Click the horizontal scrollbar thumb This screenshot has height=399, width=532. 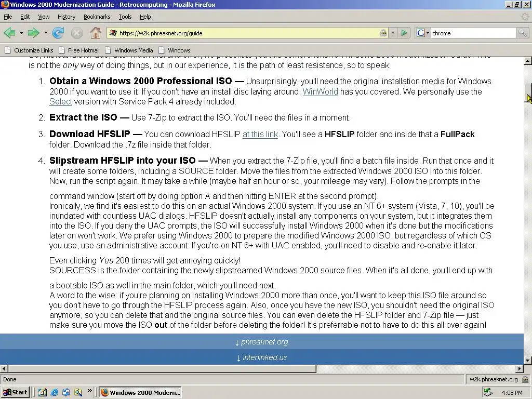[162, 368]
